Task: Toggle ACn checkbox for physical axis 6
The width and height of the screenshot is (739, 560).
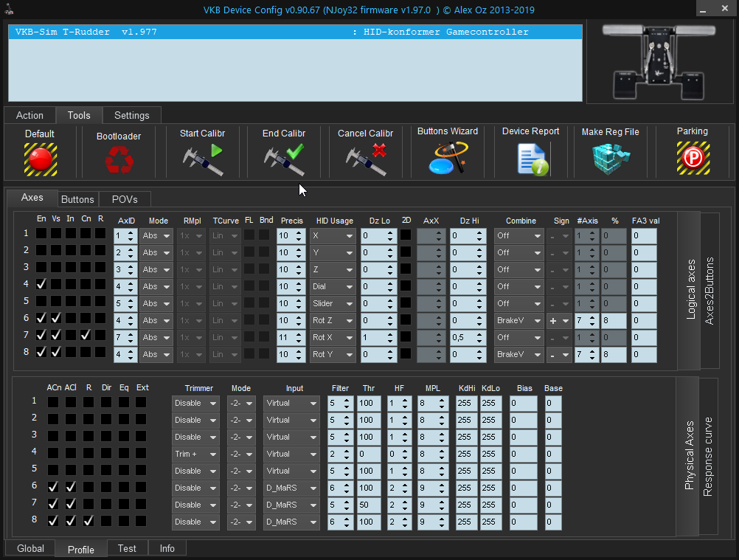Action: 53,486
